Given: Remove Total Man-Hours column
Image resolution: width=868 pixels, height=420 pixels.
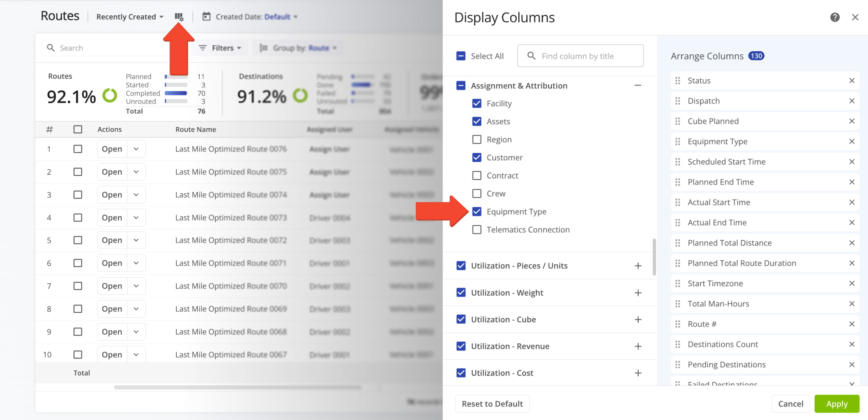Looking at the screenshot, I should tap(852, 304).
